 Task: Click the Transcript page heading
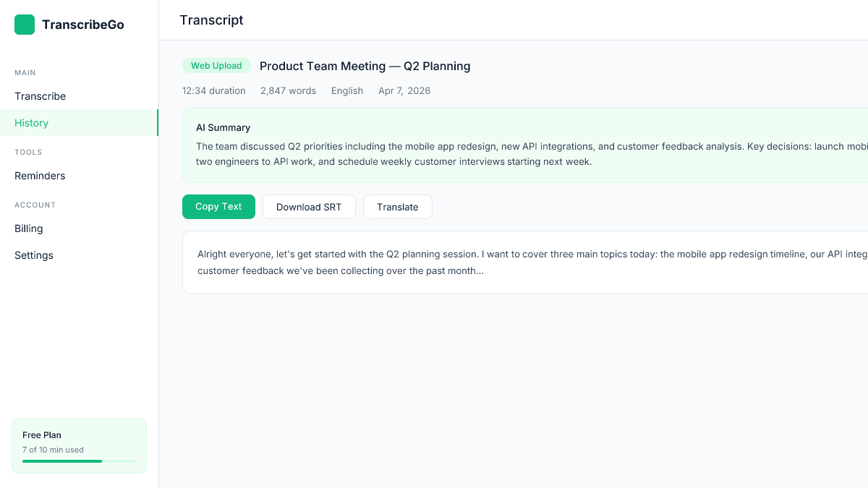pos(211,20)
